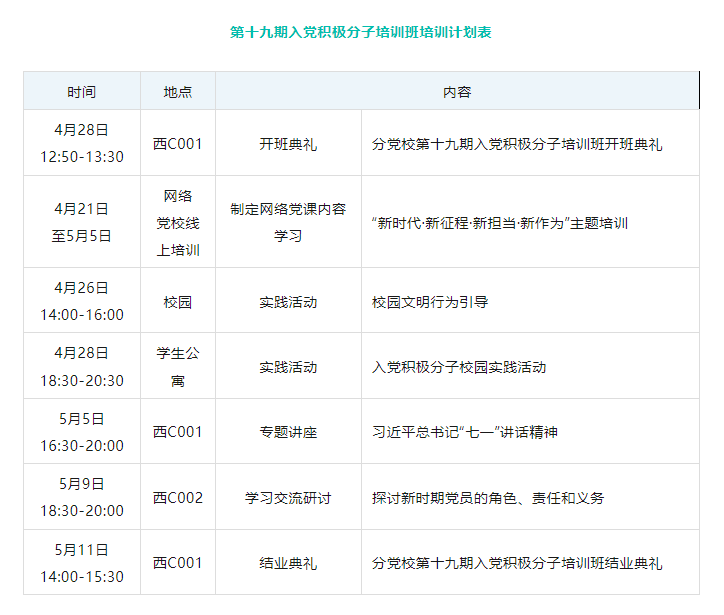Select the 时间 column header
This screenshot has width=724, height=615.
pyautogui.click(x=82, y=91)
